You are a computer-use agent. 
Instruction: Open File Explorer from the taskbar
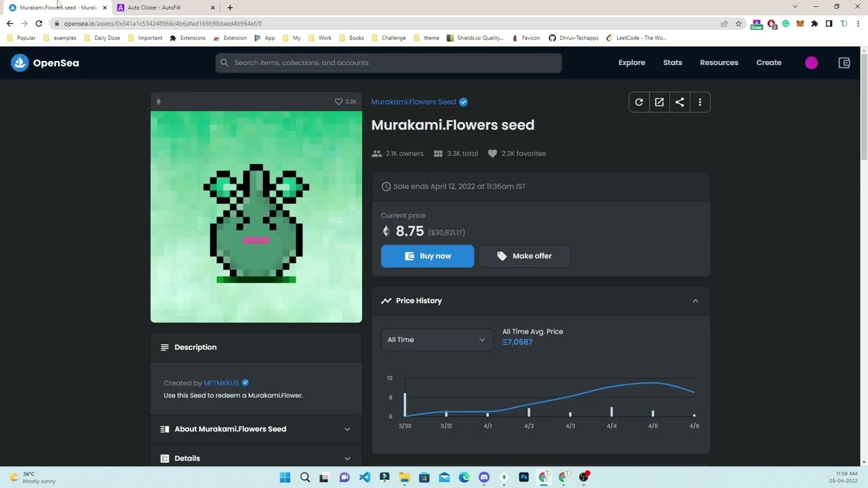pos(404,477)
